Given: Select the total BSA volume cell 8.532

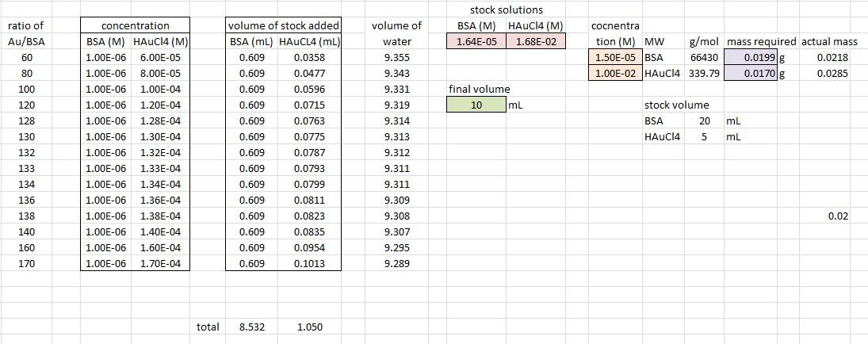Looking at the screenshot, I should click(251, 327).
